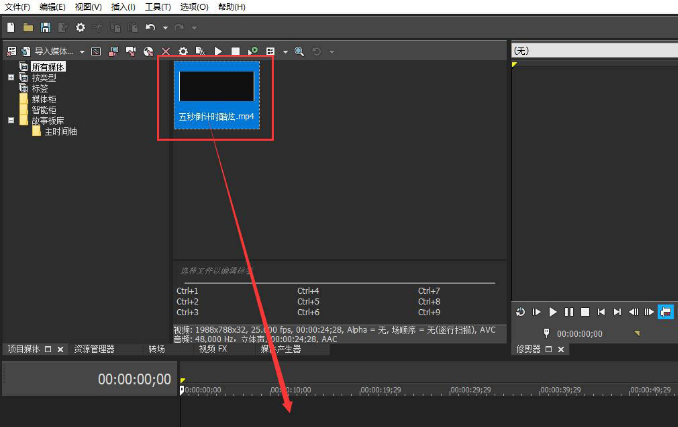The width and height of the screenshot is (678, 427).
Task: Open the 选项(O) menu
Action: click(x=194, y=7)
